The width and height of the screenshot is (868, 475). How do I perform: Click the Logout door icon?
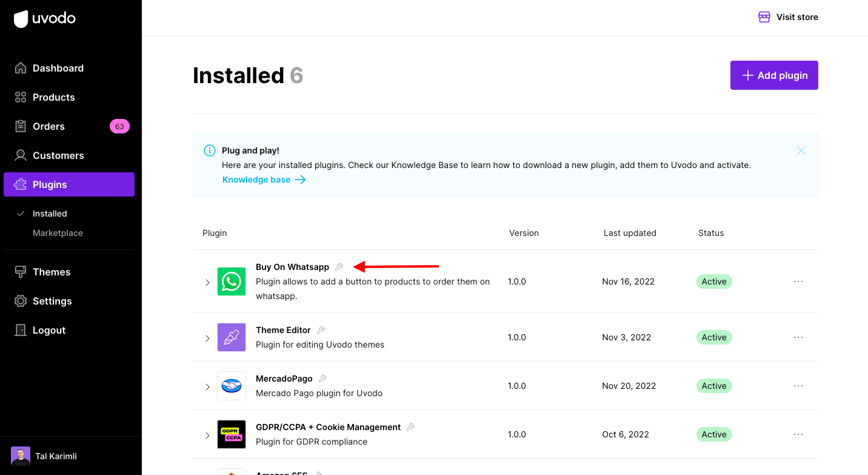point(21,330)
